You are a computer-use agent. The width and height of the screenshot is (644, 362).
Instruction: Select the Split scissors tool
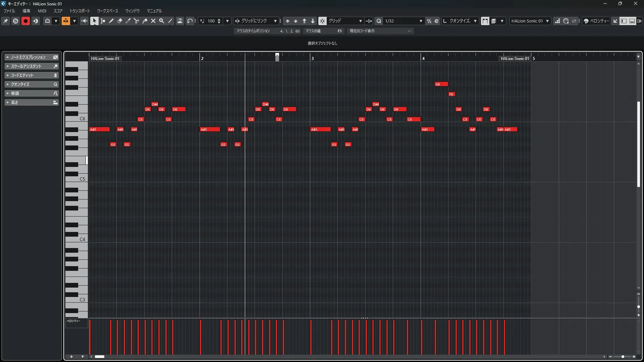click(137, 21)
